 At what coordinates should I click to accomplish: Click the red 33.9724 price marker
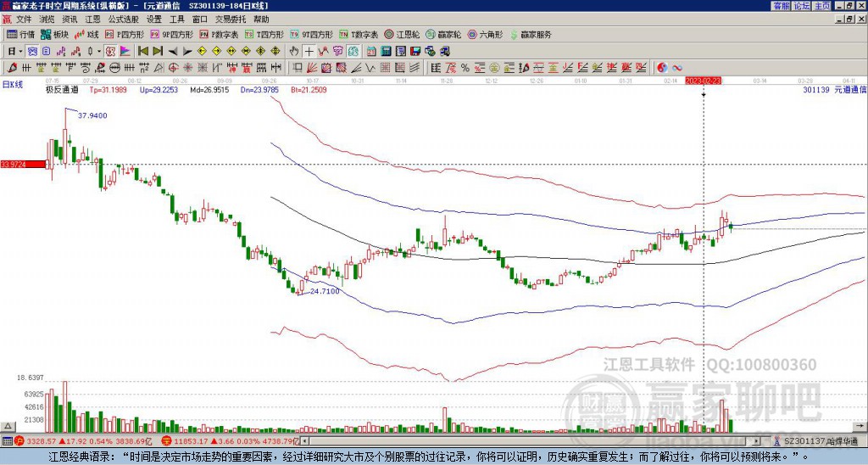point(23,165)
